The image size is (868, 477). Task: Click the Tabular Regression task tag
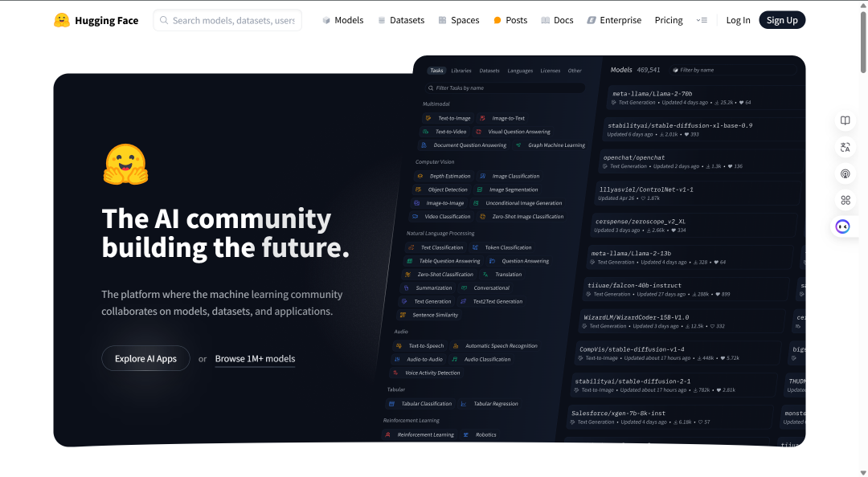coord(489,404)
